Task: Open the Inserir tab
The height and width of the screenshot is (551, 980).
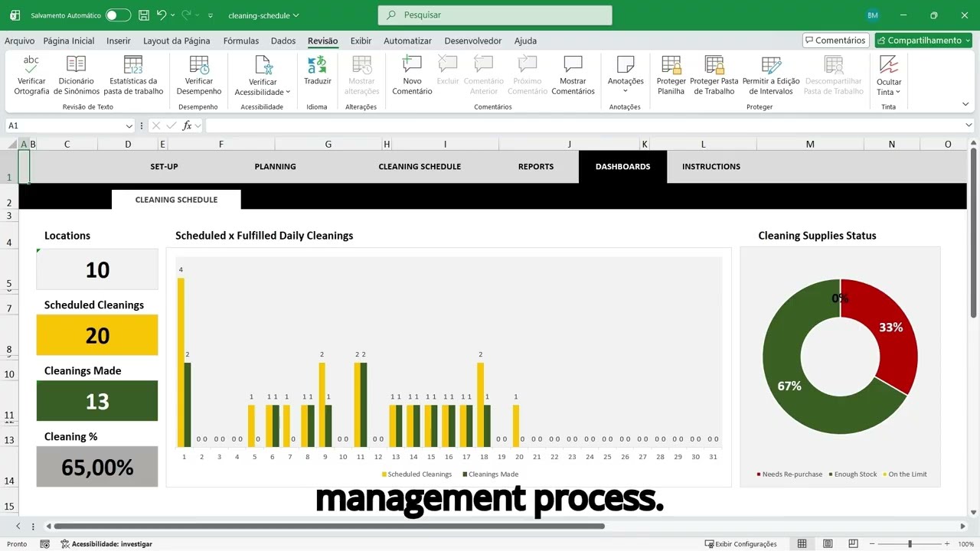Action: (119, 41)
